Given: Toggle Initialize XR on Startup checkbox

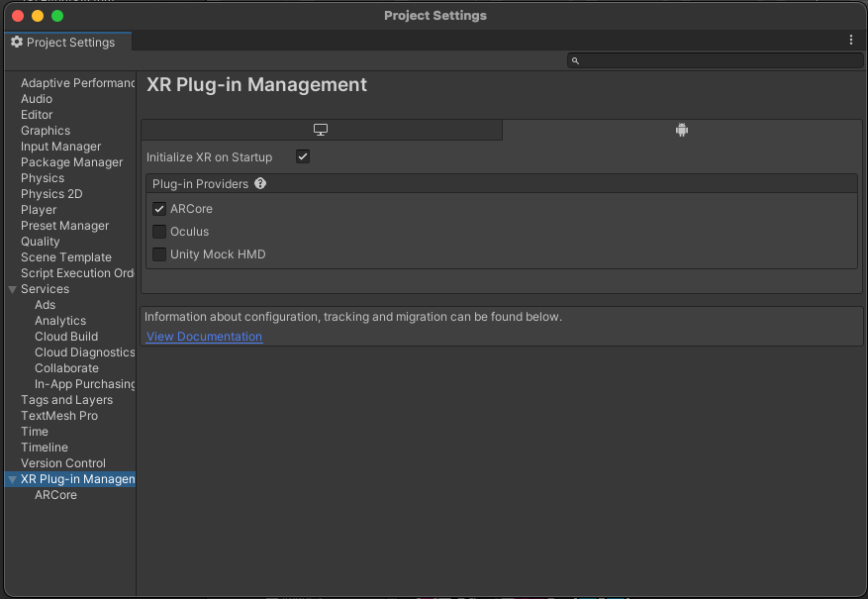Looking at the screenshot, I should 303,156.
